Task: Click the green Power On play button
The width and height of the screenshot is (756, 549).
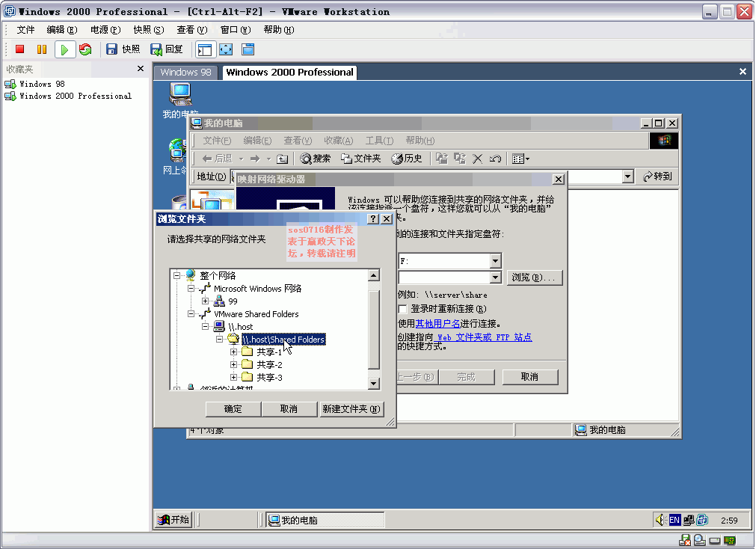Action: pyautogui.click(x=64, y=49)
